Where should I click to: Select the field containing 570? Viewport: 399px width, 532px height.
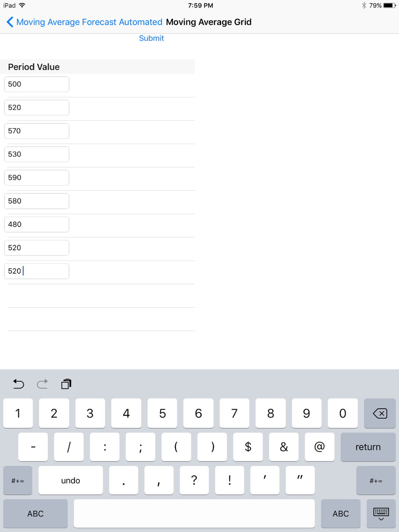(x=37, y=131)
